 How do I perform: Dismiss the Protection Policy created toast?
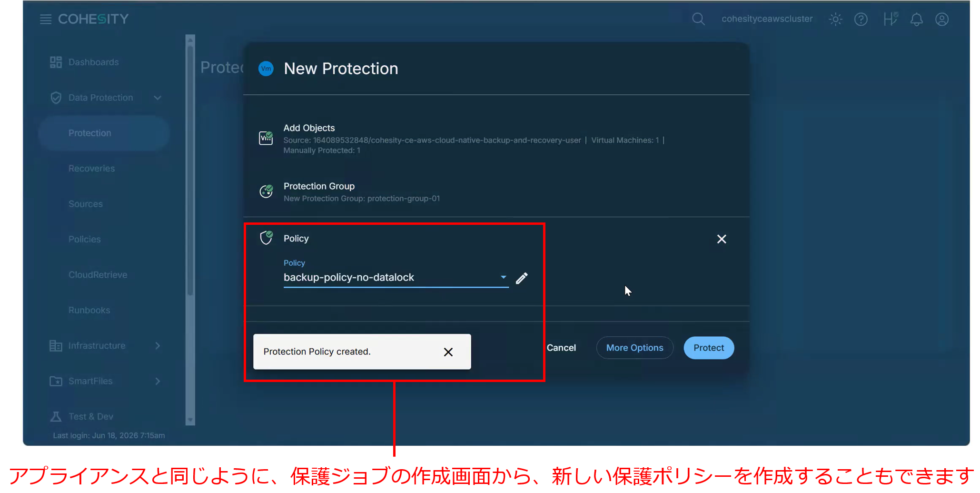[x=448, y=352]
